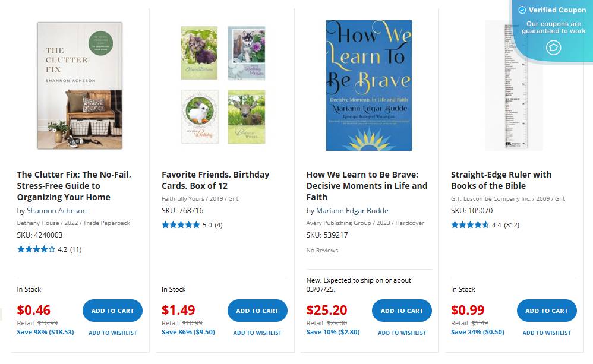Open the coupon chat bubble icon
The width and height of the screenshot is (593, 364).
(553, 48)
